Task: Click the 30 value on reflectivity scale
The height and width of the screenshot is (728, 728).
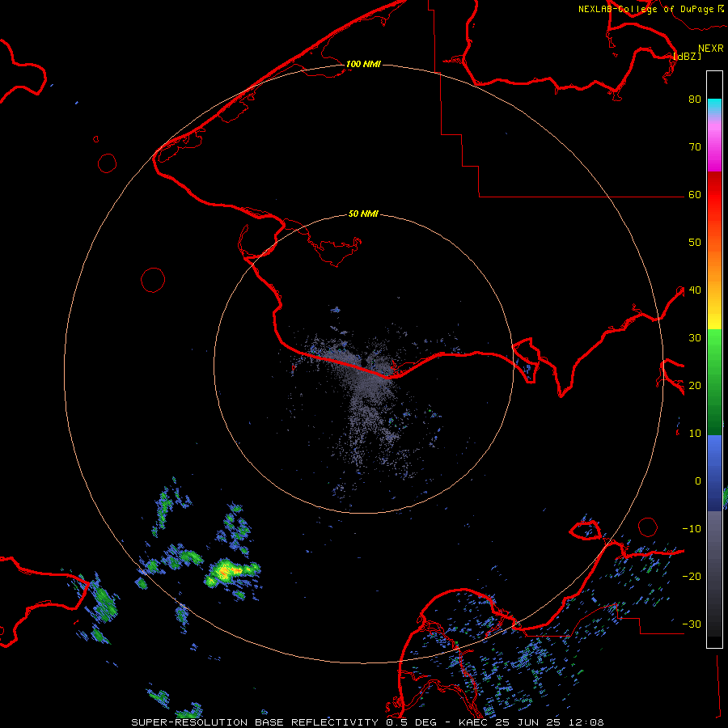Action: (695, 337)
